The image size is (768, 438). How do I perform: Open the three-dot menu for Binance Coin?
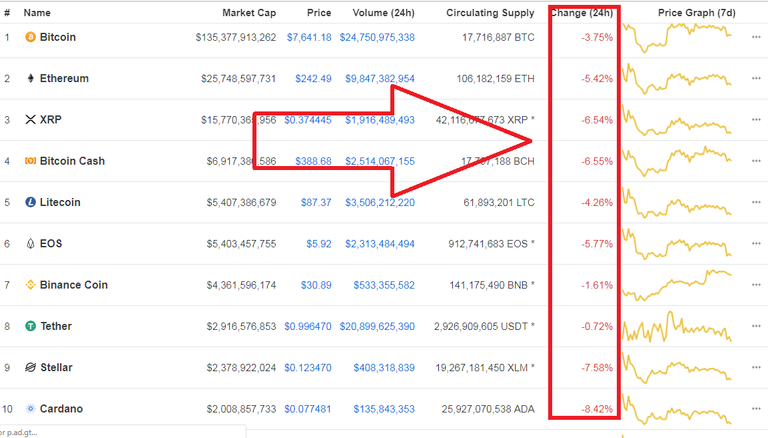pyautogui.click(x=756, y=285)
